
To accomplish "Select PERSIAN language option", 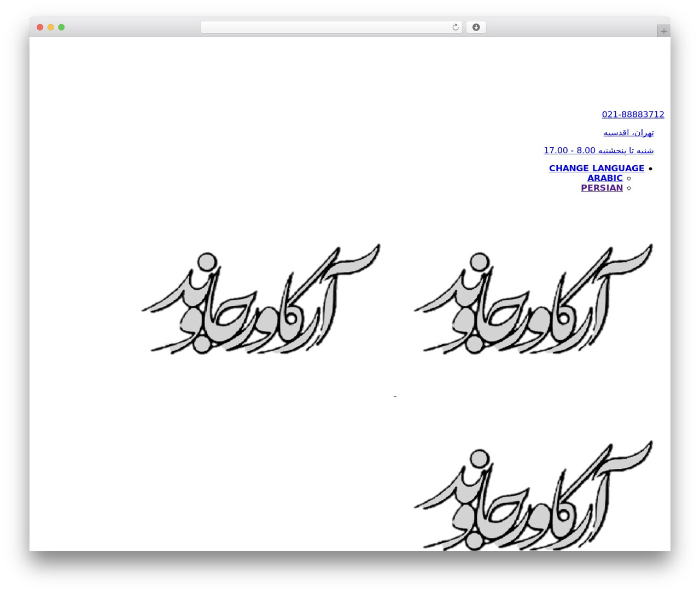I will coord(602,188).
